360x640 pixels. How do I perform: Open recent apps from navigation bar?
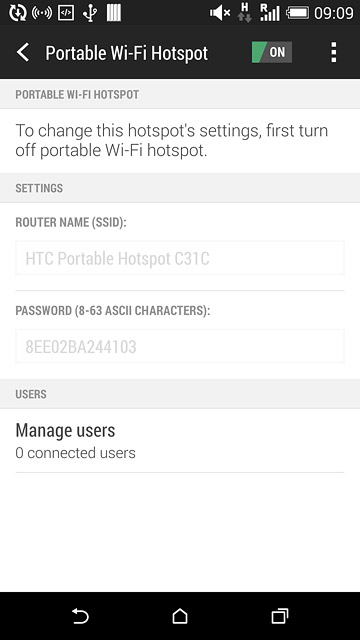coord(280,616)
